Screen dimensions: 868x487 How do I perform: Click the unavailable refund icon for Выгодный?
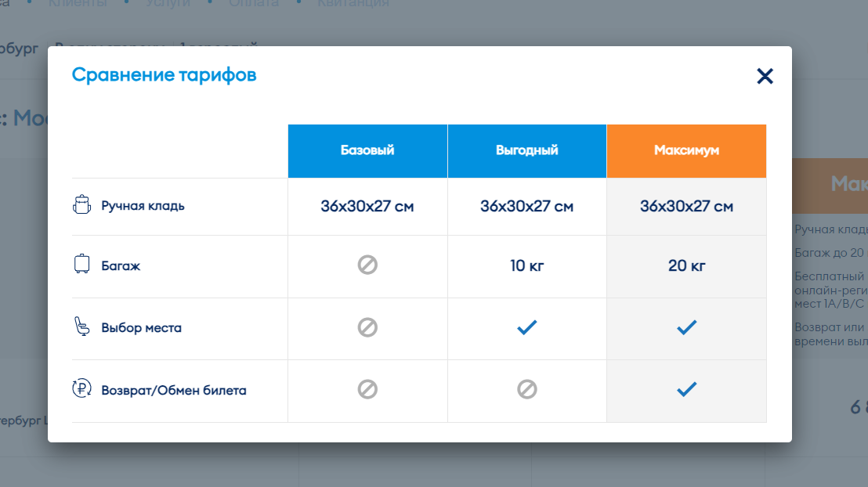(x=527, y=389)
